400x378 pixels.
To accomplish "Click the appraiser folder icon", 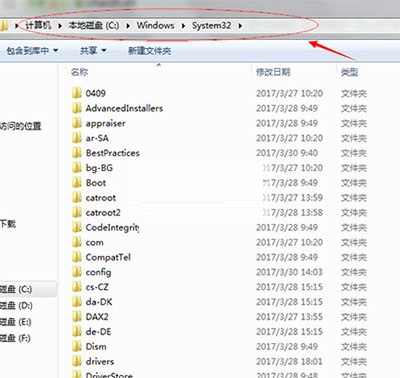I will coord(77,123).
